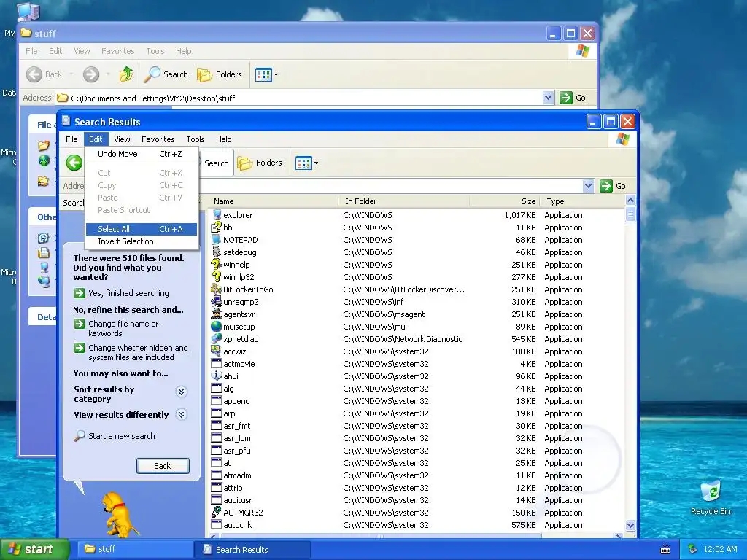Open Help menu in Search Results
The height and width of the screenshot is (560, 747).
(x=223, y=139)
